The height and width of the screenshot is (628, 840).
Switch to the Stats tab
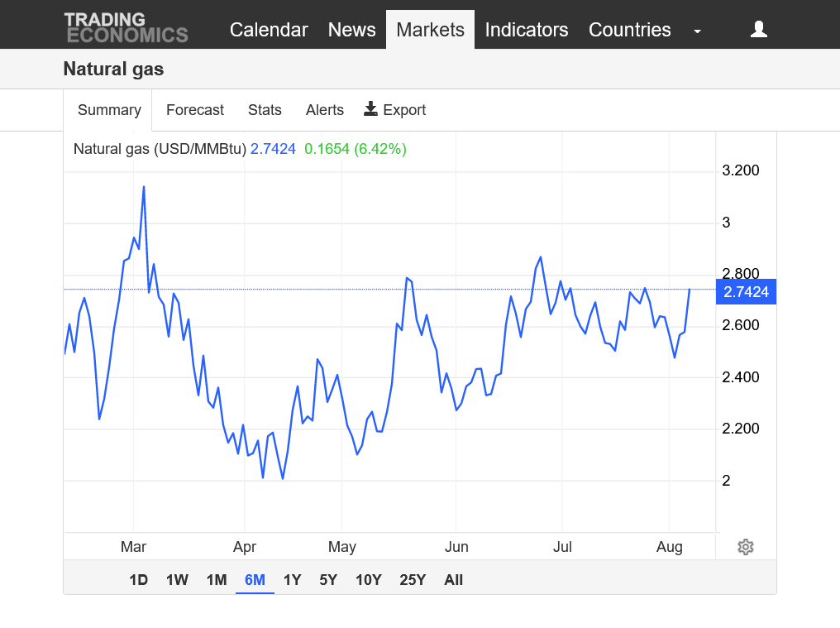pyautogui.click(x=265, y=110)
